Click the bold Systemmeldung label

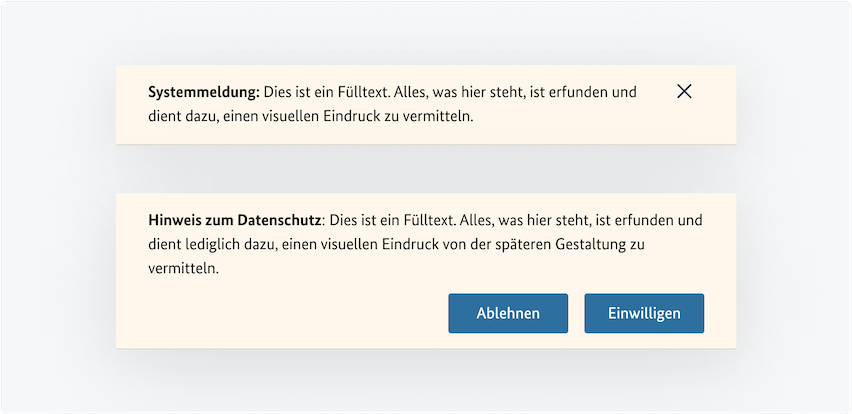tap(203, 92)
